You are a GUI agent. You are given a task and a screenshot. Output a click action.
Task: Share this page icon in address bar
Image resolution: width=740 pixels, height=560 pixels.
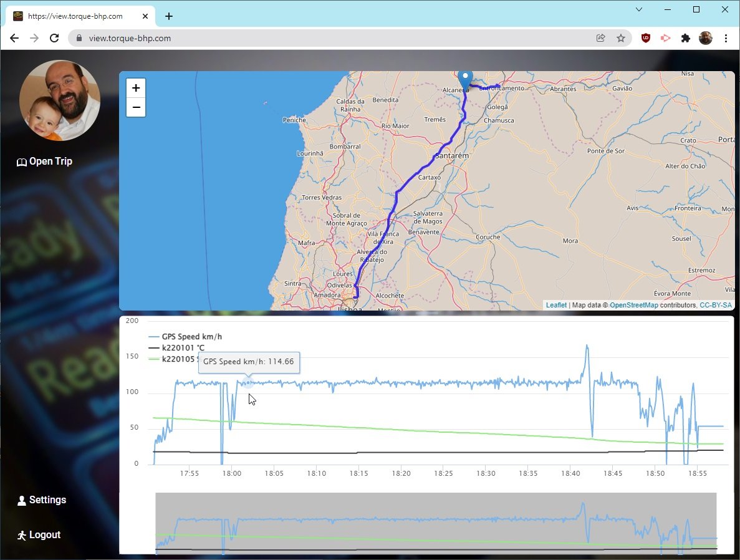[601, 38]
